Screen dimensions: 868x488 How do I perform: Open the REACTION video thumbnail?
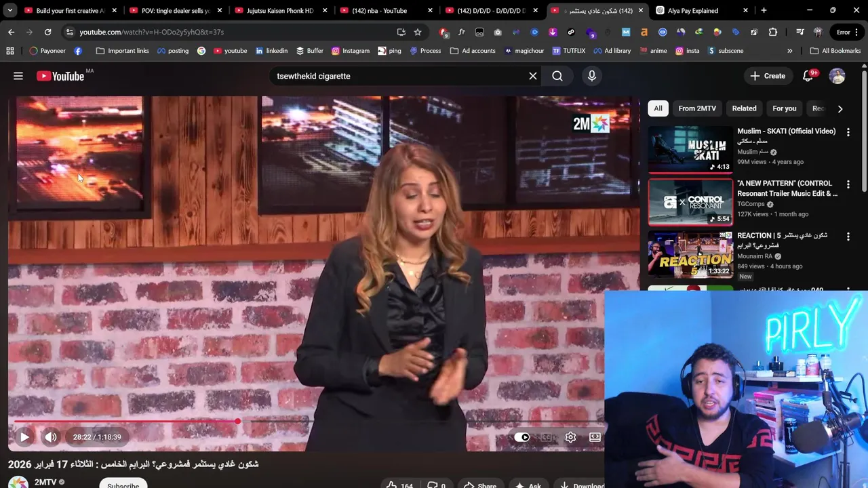pos(690,254)
